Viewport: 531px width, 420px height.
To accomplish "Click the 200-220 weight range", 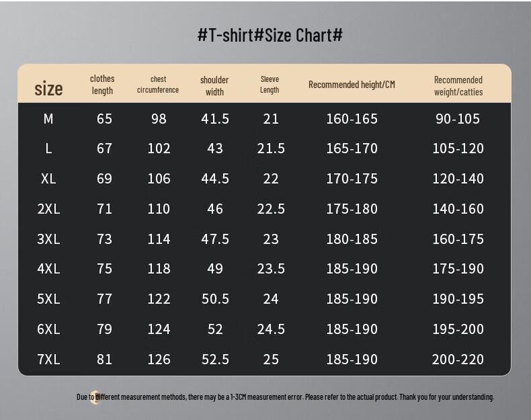I will click(458, 360).
